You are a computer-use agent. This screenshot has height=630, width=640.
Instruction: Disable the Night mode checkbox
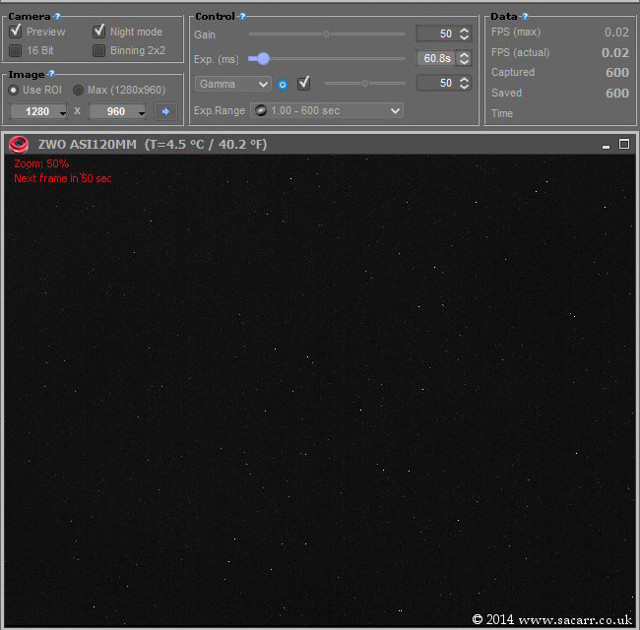[99, 32]
